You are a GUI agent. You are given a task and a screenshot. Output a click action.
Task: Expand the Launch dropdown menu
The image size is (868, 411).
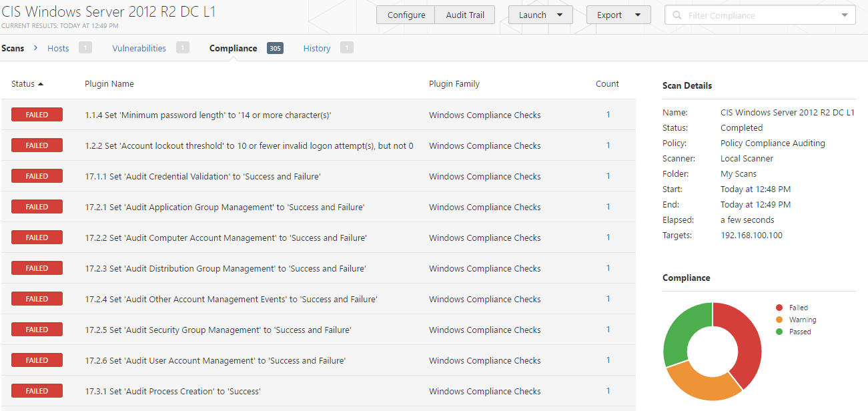point(540,15)
